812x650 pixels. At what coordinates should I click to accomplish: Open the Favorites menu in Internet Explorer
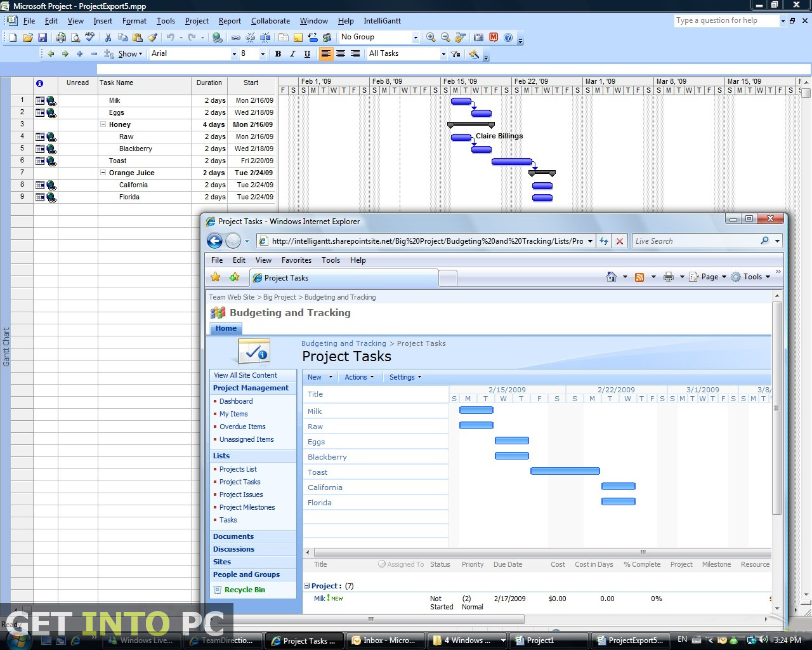[x=296, y=260]
